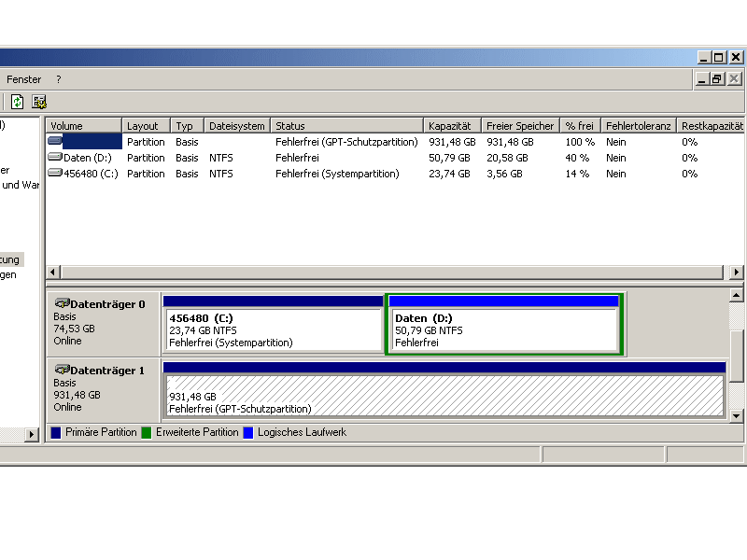Sort by the Typ column header

click(x=187, y=126)
